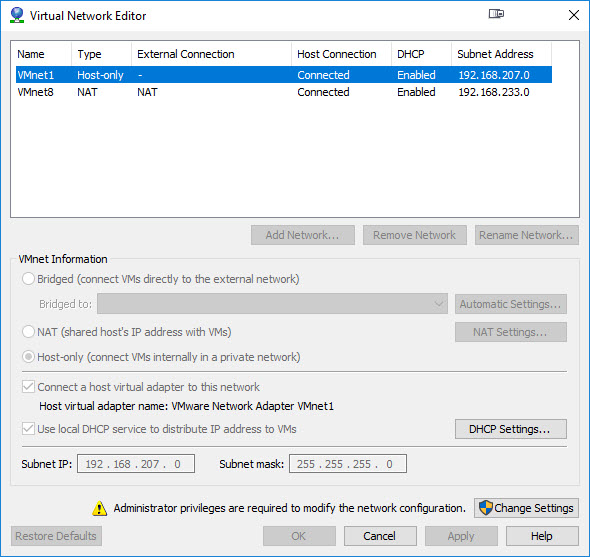The height and width of the screenshot is (557, 590).
Task: Click in the Subnet mask field
Action: 348,464
